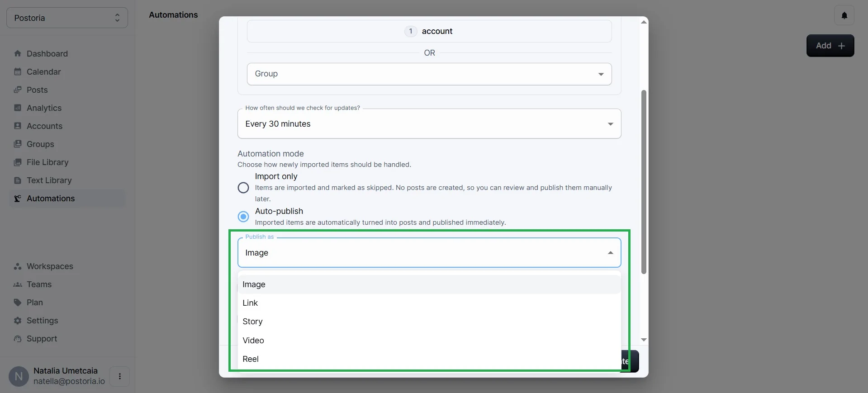Click the Add button
This screenshot has width=868, height=393.
[830, 46]
